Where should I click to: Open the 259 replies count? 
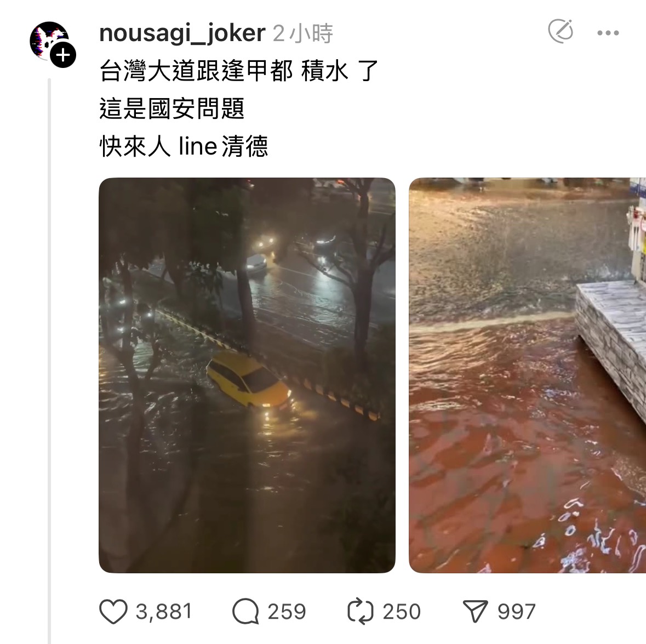tap(287, 612)
